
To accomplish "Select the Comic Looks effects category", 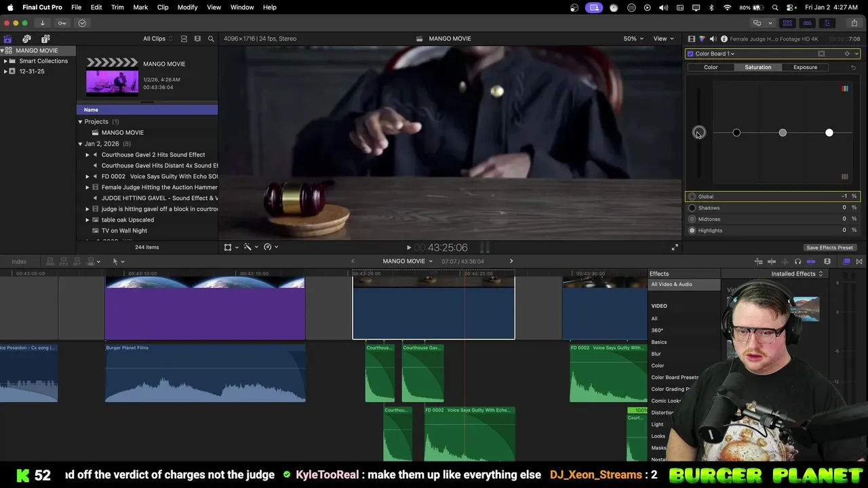I will point(666,401).
